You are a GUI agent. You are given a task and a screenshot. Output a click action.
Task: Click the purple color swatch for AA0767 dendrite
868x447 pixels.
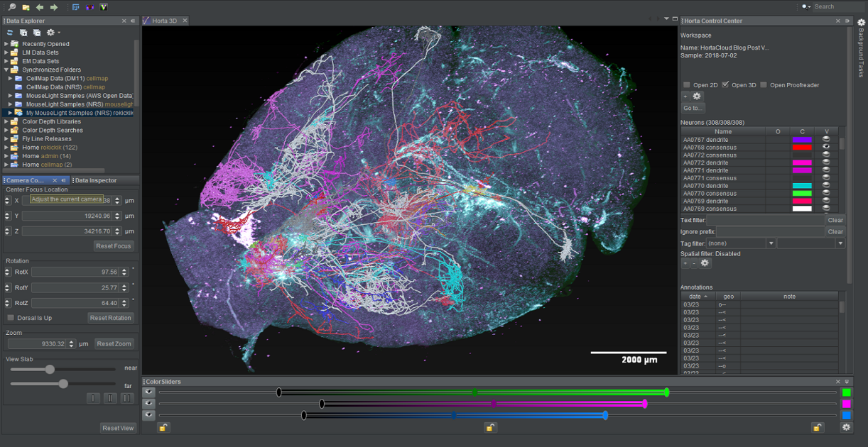click(802, 140)
